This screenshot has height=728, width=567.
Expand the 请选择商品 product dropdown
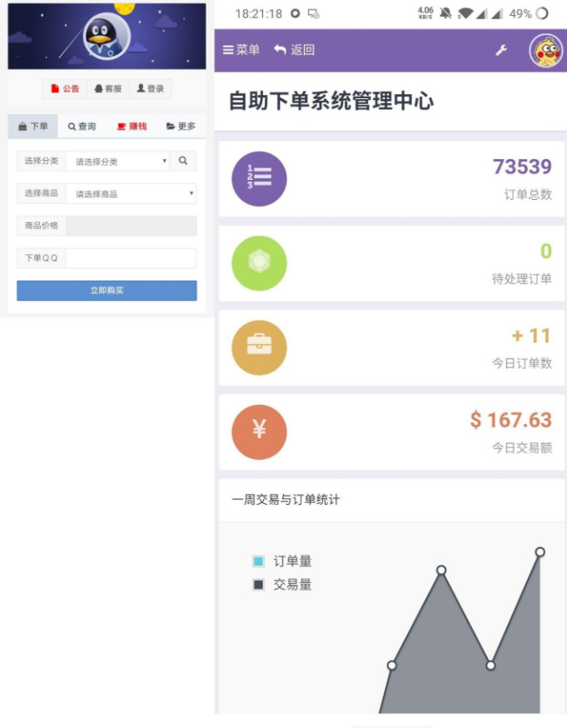(x=131, y=194)
